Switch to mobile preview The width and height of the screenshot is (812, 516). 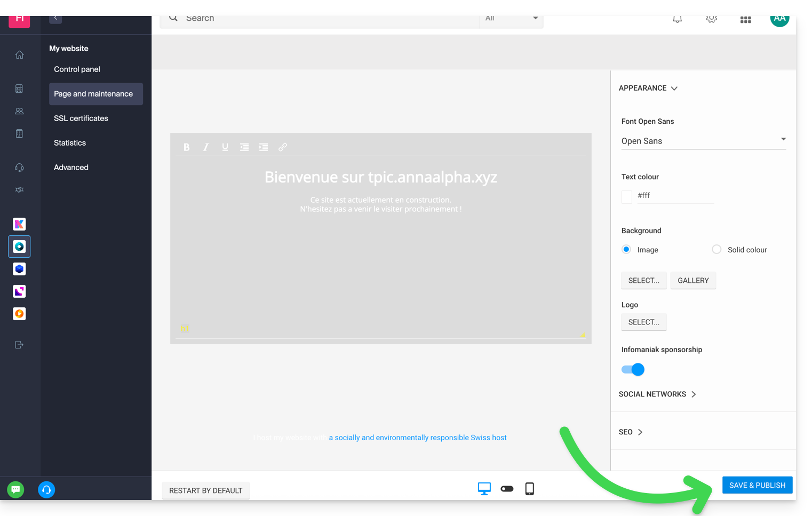click(x=529, y=489)
